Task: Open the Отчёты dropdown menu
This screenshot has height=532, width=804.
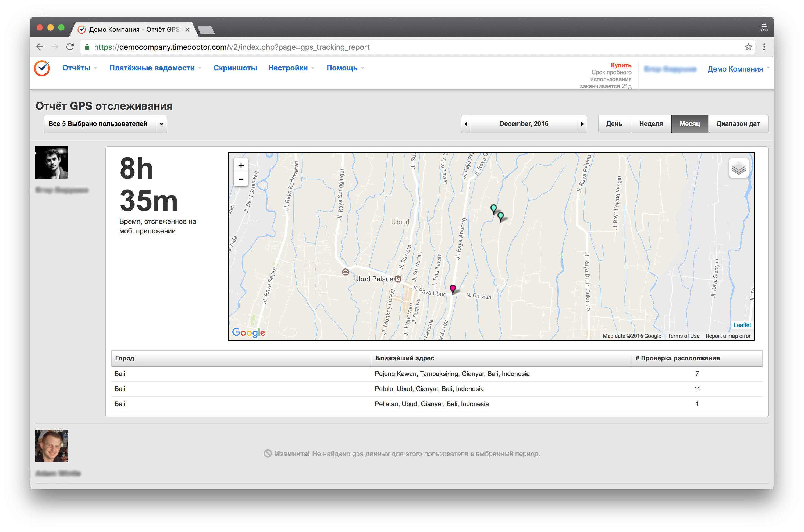Action: pos(79,68)
